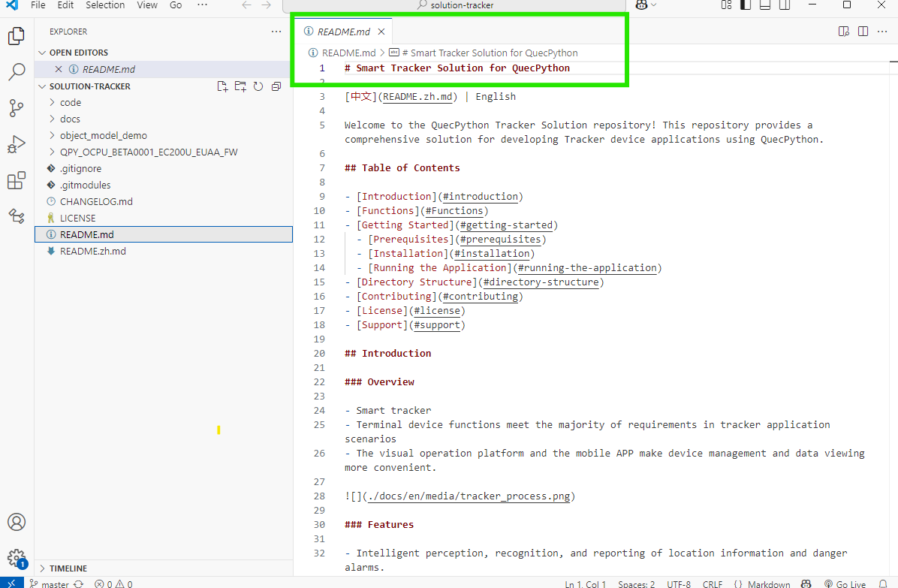898x588 pixels.
Task: Open the Selection menu
Action: pyautogui.click(x=105, y=5)
